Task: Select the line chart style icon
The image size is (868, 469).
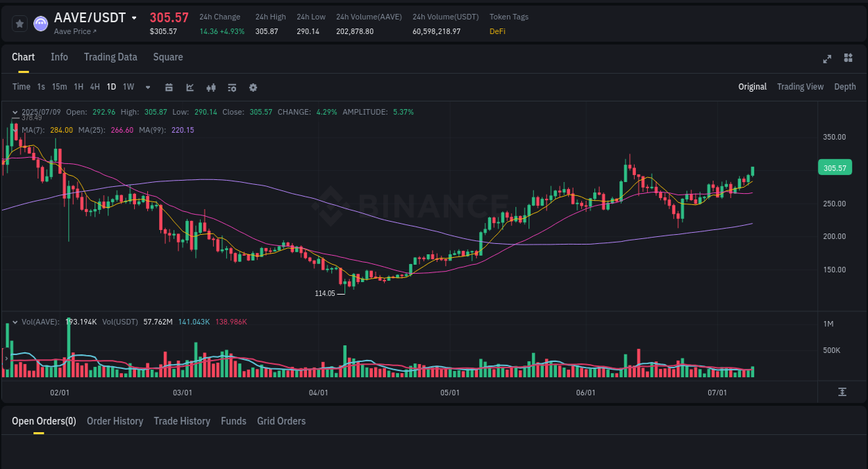Action: click(190, 88)
